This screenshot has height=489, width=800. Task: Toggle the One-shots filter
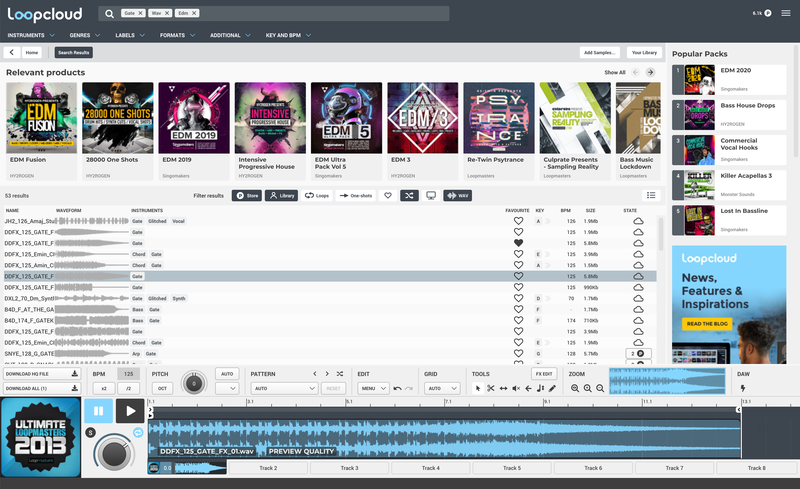point(356,195)
